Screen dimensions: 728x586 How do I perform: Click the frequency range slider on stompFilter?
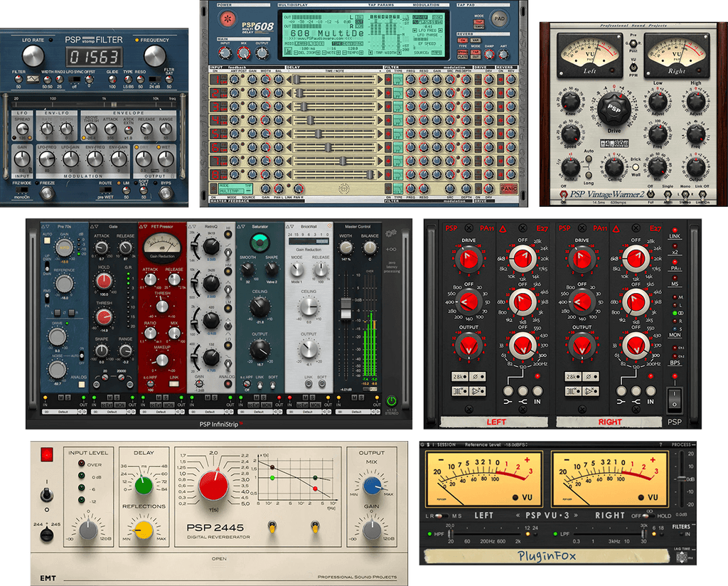[x=95, y=103]
